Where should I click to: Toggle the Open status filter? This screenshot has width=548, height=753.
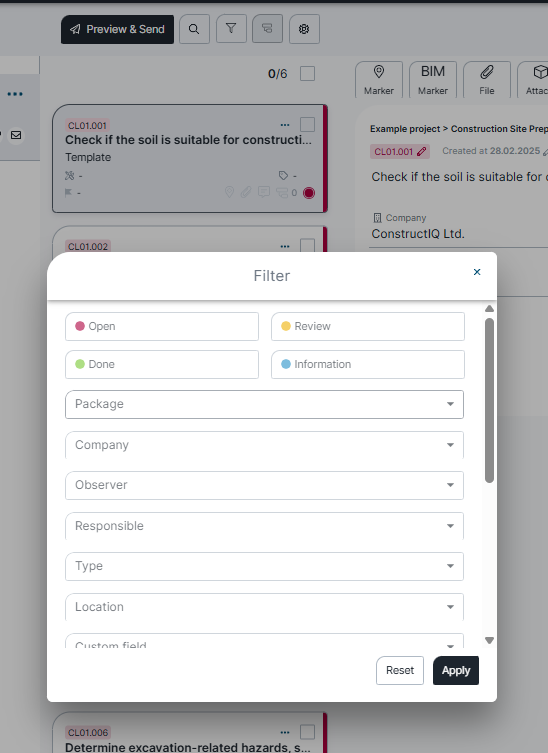[x=162, y=327]
